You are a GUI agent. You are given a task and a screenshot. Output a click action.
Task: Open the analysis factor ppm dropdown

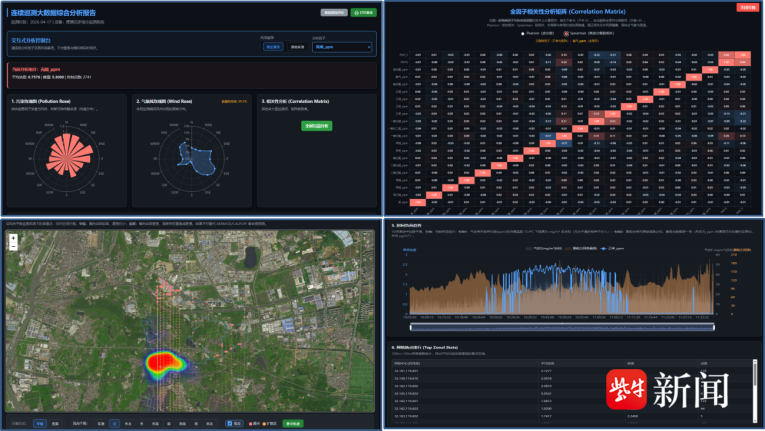(x=342, y=47)
